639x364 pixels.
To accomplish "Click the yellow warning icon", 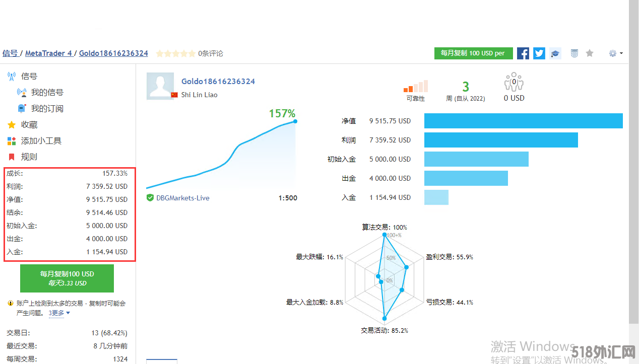I will click(11, 304).
